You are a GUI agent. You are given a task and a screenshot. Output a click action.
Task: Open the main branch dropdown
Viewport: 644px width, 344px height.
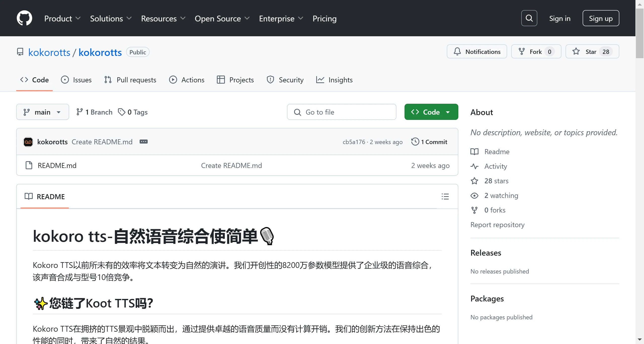tap(43, 112)
